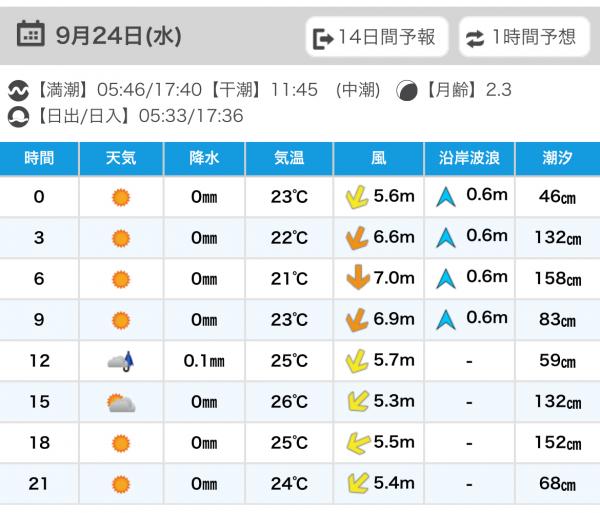The width and height of the screenshot is (600, 513).
Task: Click the moon phase icon beside 月齢
Action: (x=407, y=91)
